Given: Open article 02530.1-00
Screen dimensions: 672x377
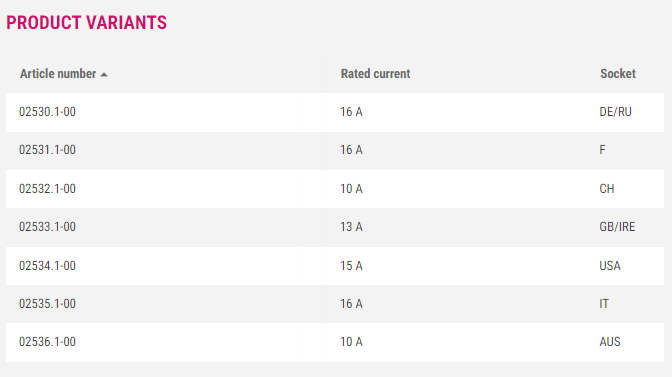Looking at the screenshot, I should click(x=47, y=112).
